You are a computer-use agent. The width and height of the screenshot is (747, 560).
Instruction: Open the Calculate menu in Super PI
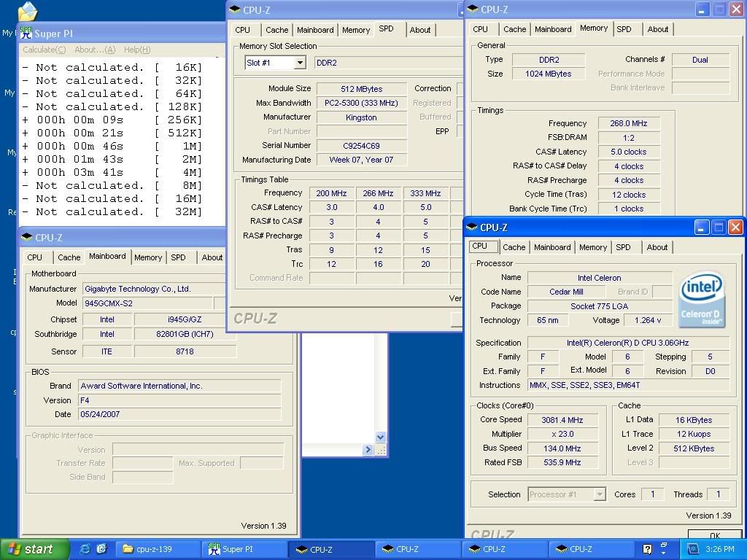click(x=44, y=50)
